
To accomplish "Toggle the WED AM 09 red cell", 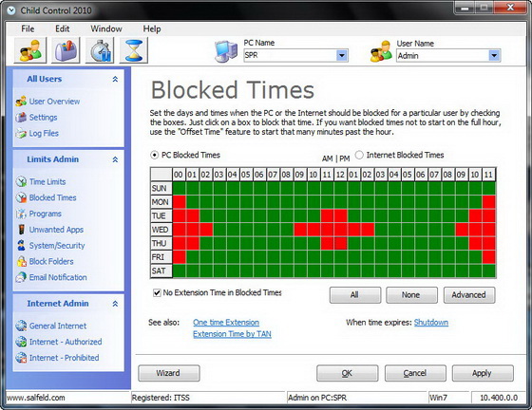I will 300,230.
